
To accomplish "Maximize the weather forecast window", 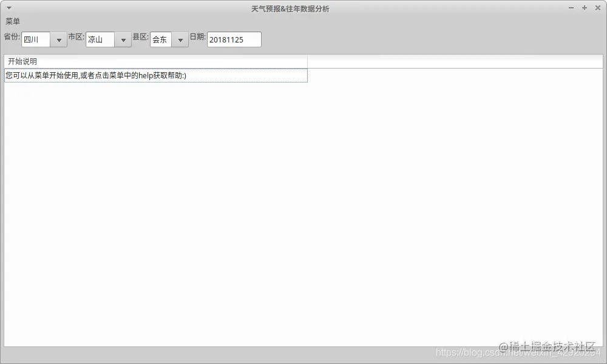I will [584, 8].
